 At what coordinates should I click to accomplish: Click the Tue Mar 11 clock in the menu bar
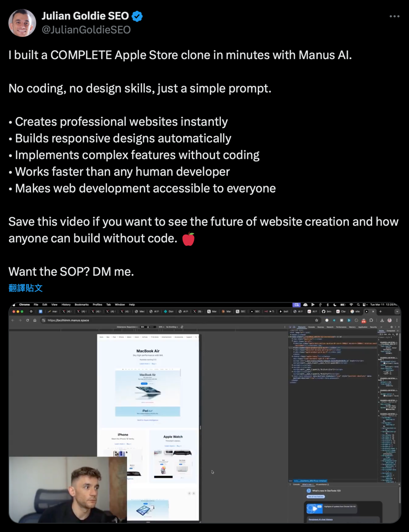point(383,305)
